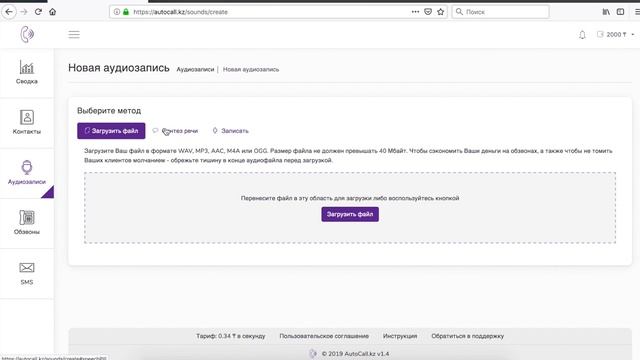Click the browser forward arrow
The image size is (640, 360).
coord(24,12)
